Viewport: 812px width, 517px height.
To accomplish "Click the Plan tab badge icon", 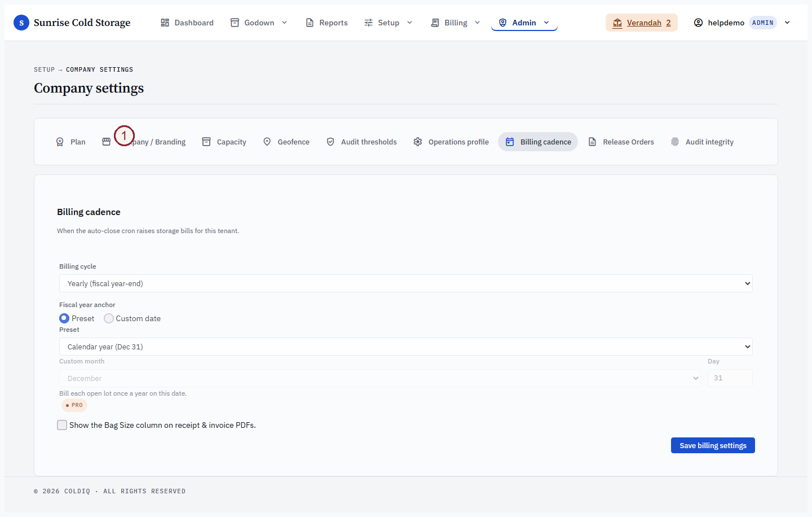I will (60, 142).
